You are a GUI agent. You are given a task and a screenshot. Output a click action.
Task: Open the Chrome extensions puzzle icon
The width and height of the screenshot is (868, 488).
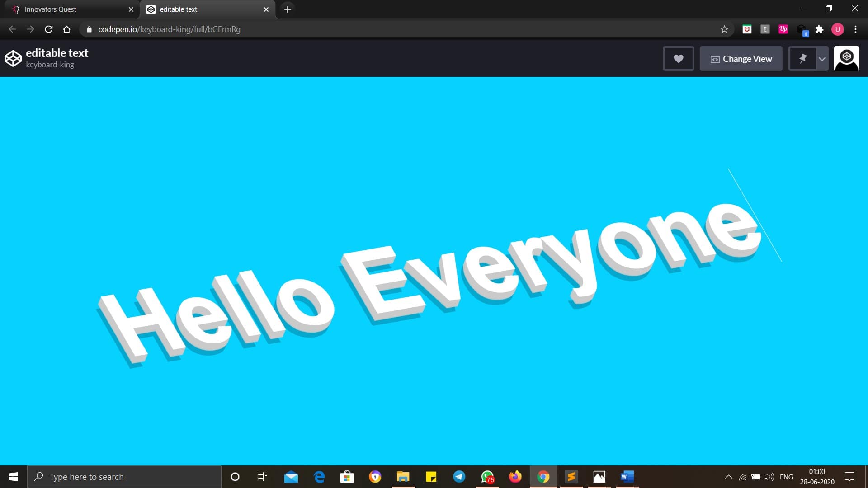click(819, 29)
